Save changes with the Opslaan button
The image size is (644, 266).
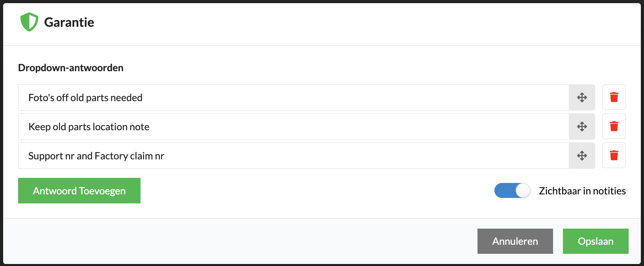click(x=596, y=241)
